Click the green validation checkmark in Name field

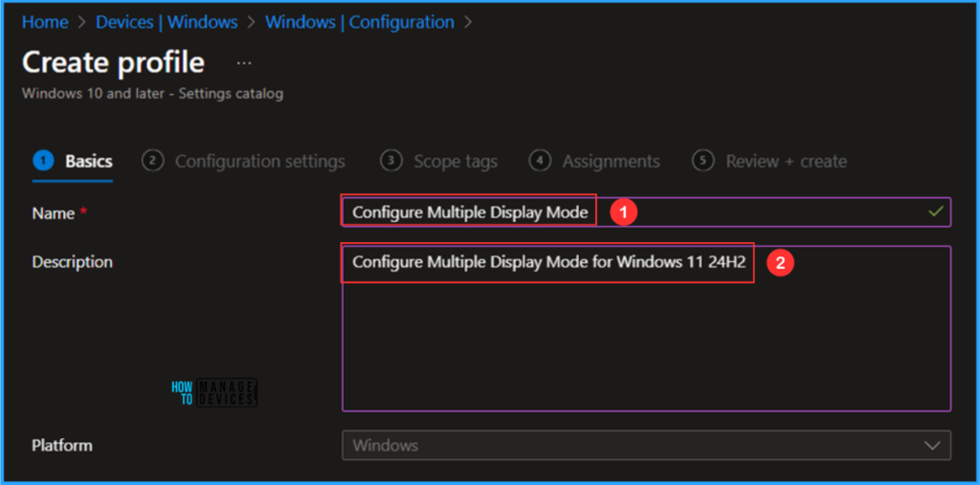935,211
